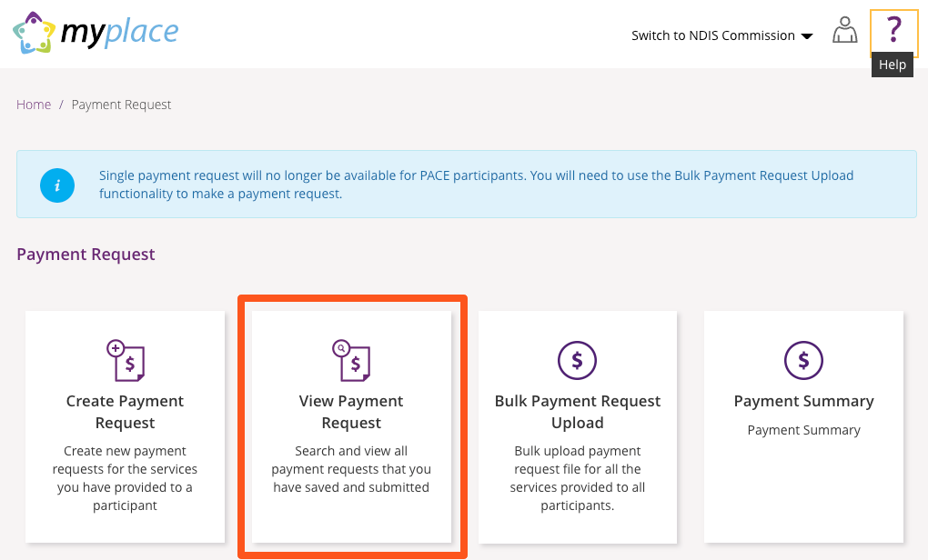Click the Create Payment Request document icon
The height and width of the screenshot is (560, 928).
(126, 360)
